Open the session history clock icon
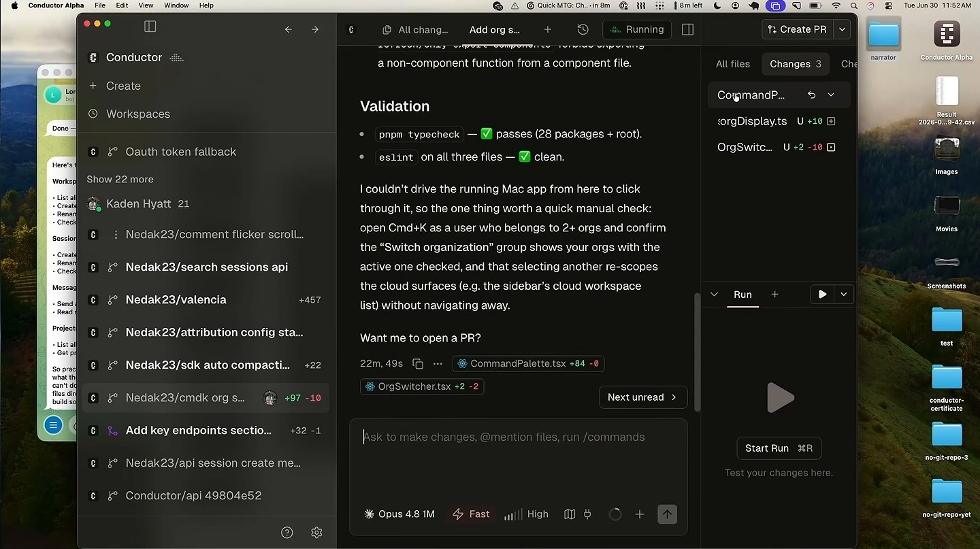The image size is (980, 549). (x=583, y=29)
